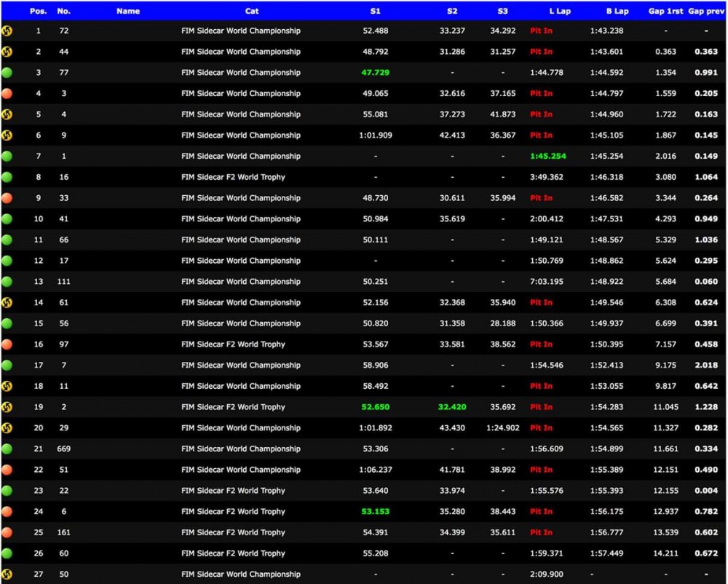
Task: Click Gap 1rst value 14.211
Action: tap(666, 553)
